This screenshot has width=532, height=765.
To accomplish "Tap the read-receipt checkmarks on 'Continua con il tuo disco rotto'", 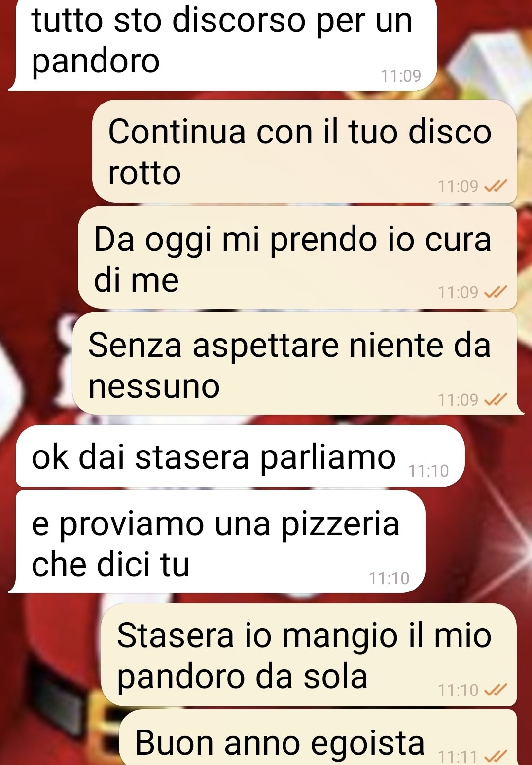I will click(x=496, y=186).
